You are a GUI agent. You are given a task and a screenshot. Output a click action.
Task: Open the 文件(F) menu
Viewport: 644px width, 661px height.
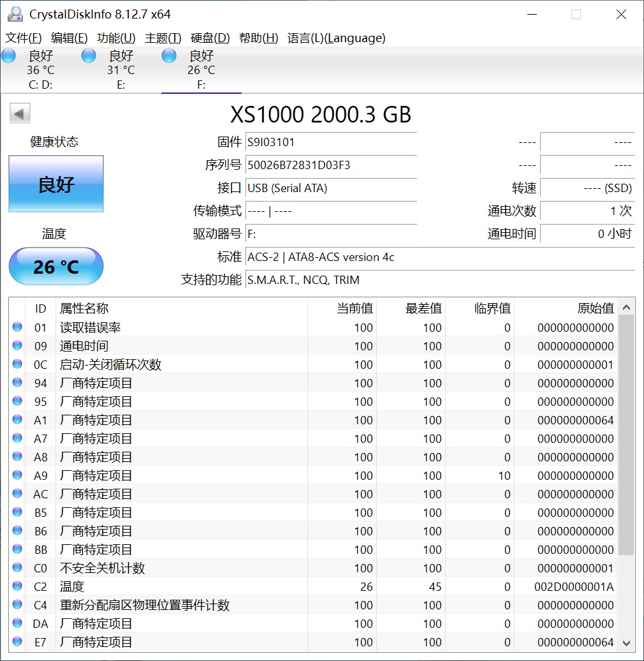click(x=23, y=38)
